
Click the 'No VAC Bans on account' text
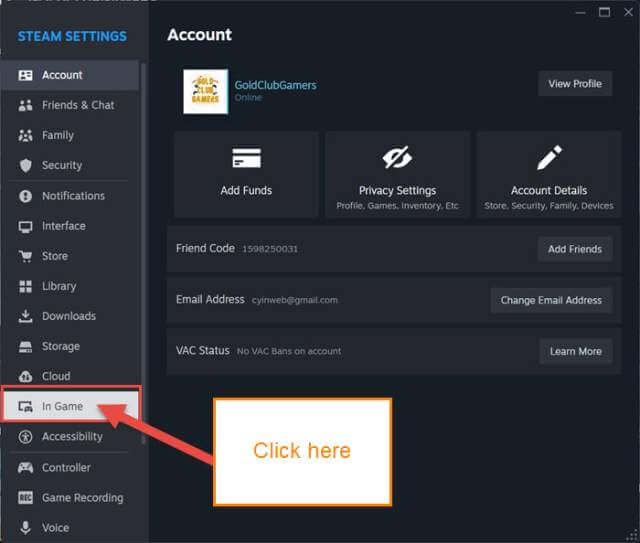tap(289, 351)
